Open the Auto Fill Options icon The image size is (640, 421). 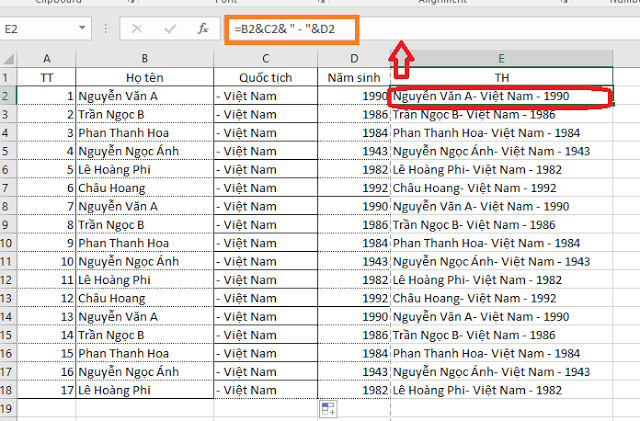[x=328, y=408]
